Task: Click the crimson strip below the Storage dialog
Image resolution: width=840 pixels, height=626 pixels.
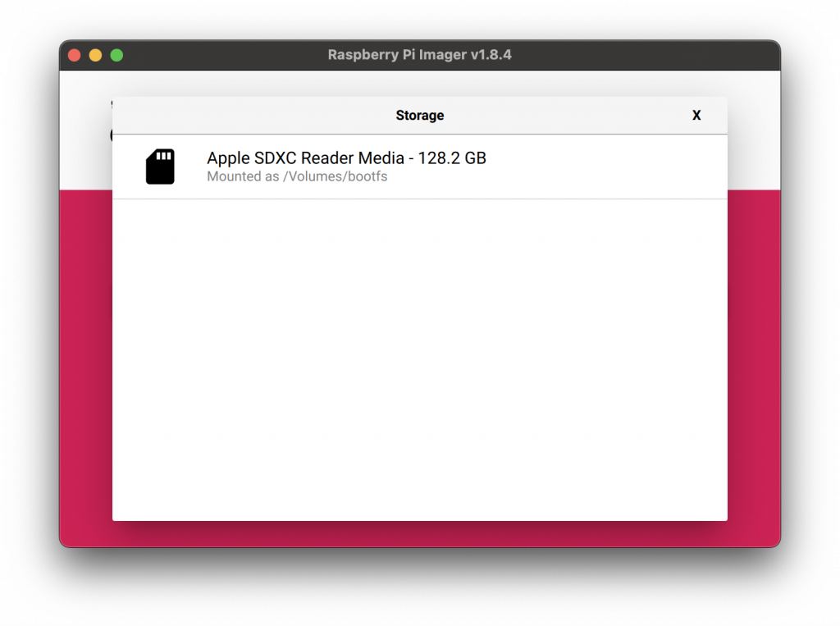Action: pos(419,533)
